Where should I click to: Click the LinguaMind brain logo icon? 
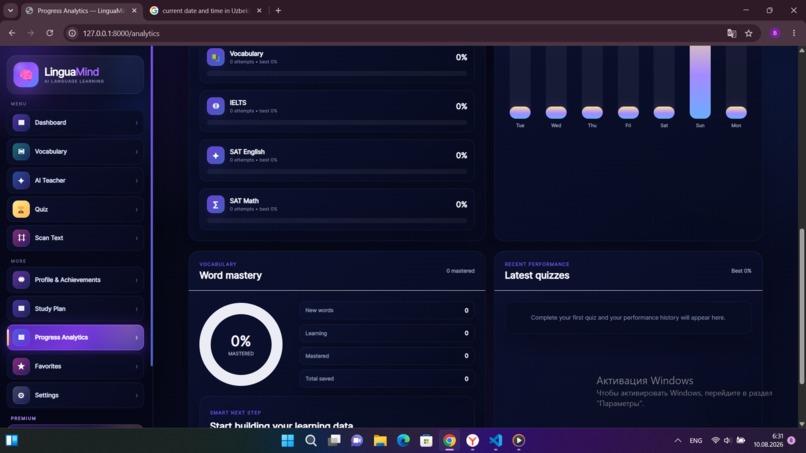pyautogui.click(x=26, y=75)
